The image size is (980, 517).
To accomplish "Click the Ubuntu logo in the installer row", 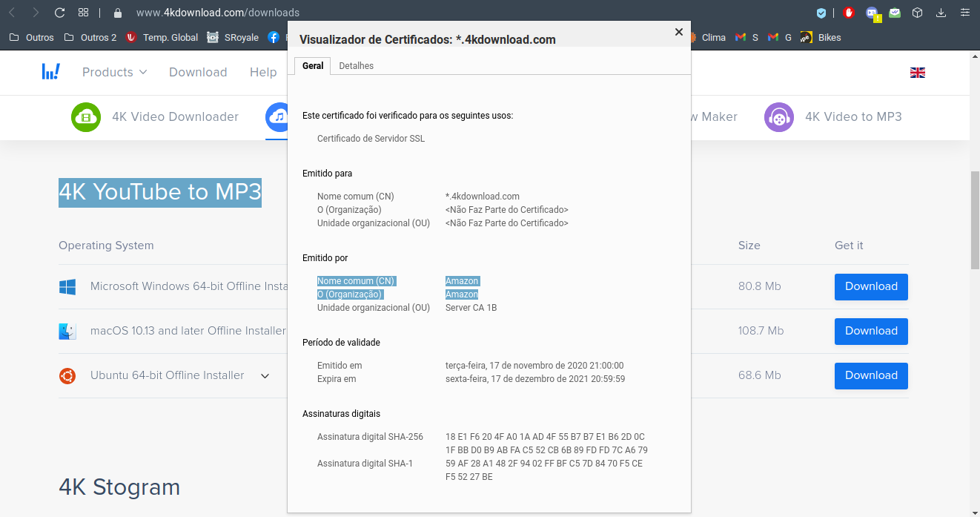I will click(x=67, y=375).
